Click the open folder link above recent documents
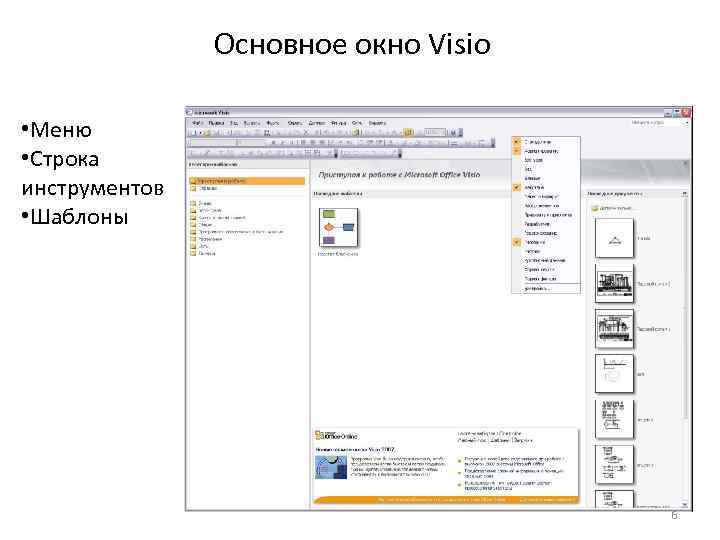This screenshot has height=540, width=720. 612,208
